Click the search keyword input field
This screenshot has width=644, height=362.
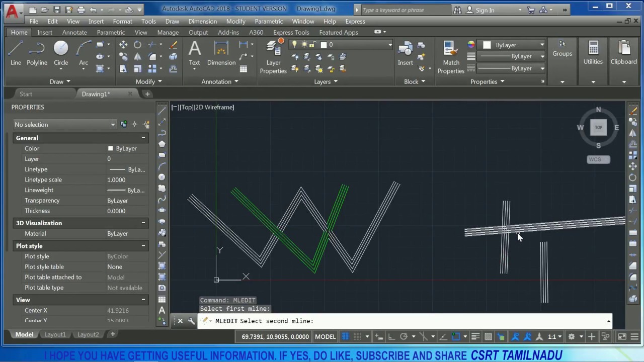(x=405, y=10)
